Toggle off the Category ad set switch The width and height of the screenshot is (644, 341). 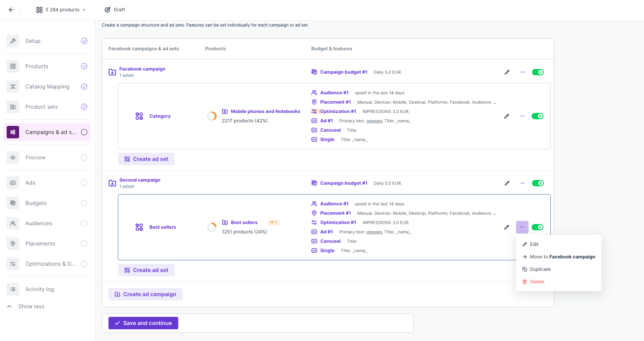coord(537,116)
